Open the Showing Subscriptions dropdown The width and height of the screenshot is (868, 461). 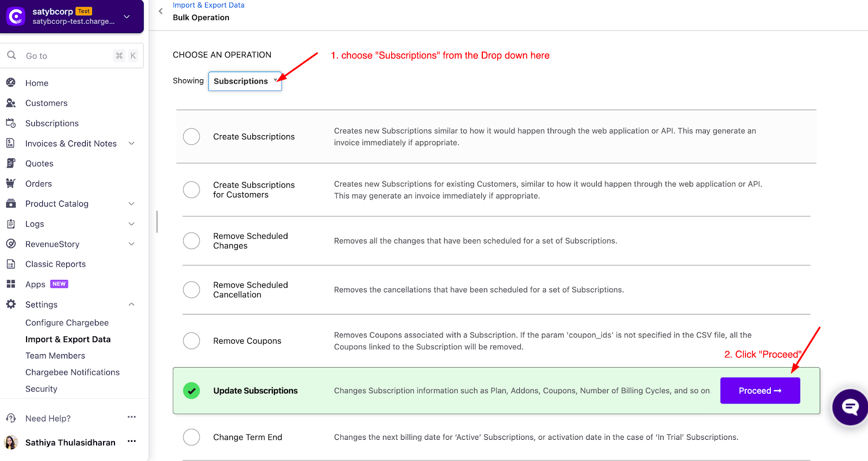click(245, 81)
